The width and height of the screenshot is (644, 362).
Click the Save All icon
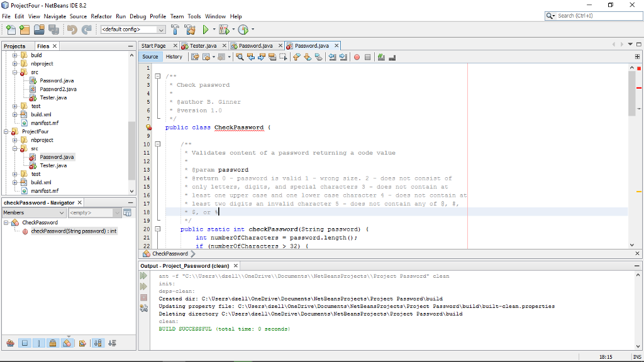(53, 30)
